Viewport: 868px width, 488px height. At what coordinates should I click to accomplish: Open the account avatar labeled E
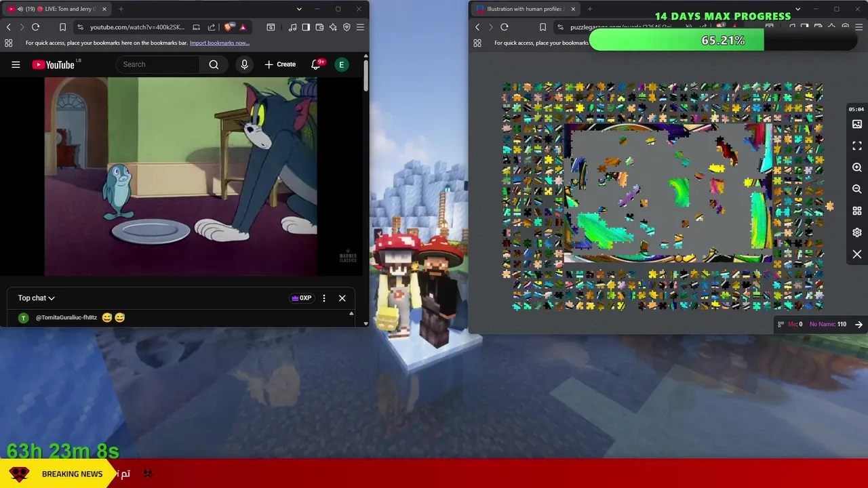(342, 64)
